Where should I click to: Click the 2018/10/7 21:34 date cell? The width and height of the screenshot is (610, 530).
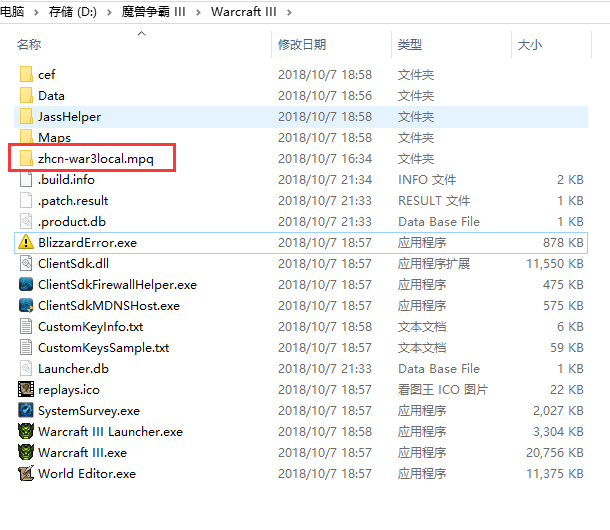pos(325,179)
